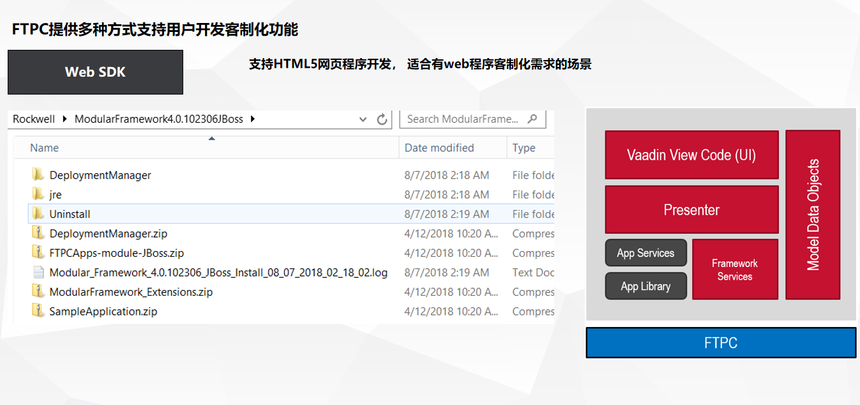Select the DeploymentManager folder name
The height and width of the screenshot is (405, 860).
[x=100, y=175]
